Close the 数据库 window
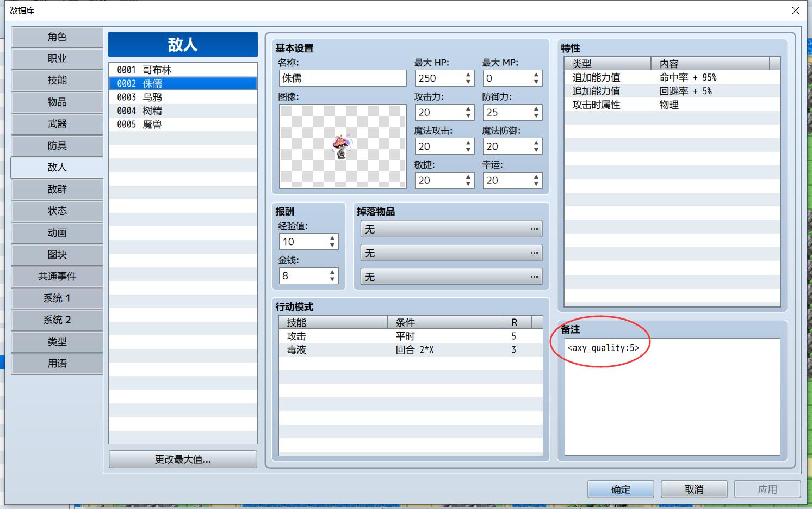 [x=796, y=10]
